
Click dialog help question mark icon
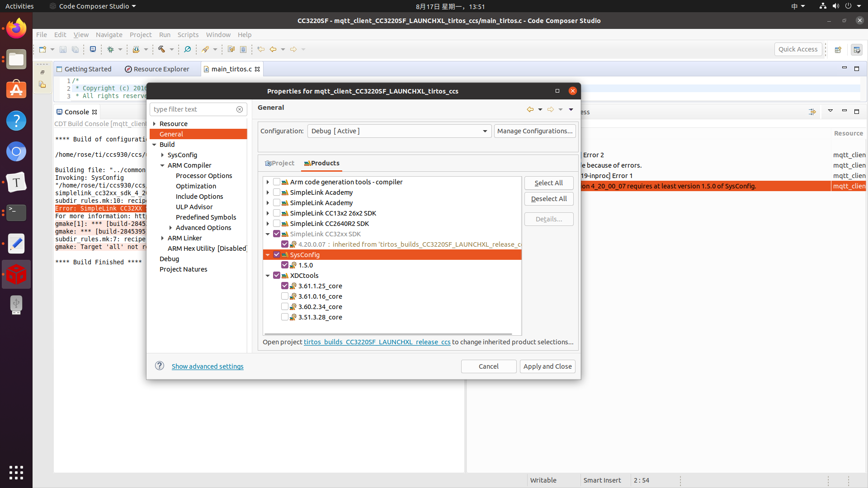(160, 366)
